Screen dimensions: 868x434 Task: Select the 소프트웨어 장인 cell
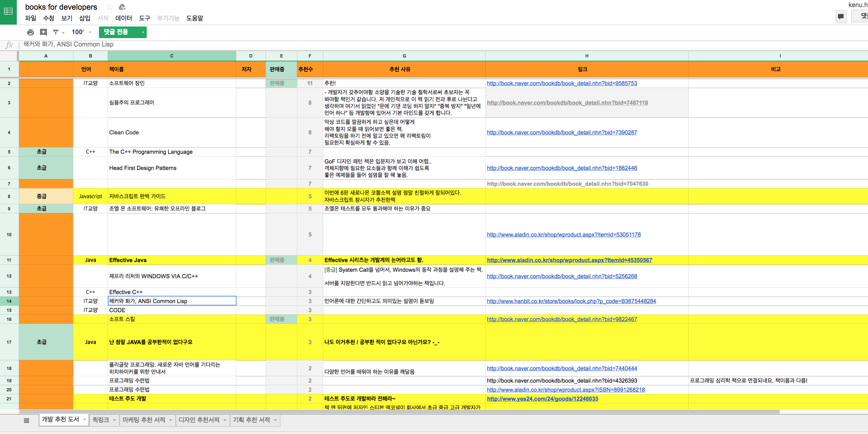click(x=172, y=83)
